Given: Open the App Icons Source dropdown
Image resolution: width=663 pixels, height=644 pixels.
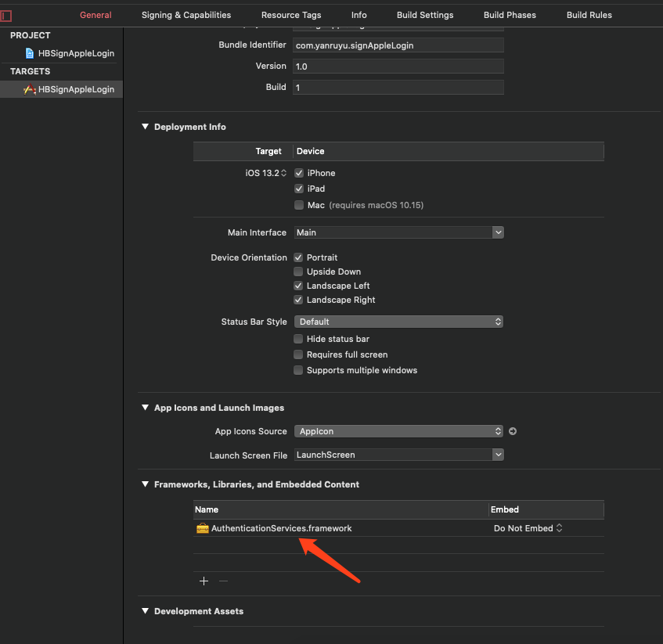Looking at the screenshot, I should pos(398,431).
